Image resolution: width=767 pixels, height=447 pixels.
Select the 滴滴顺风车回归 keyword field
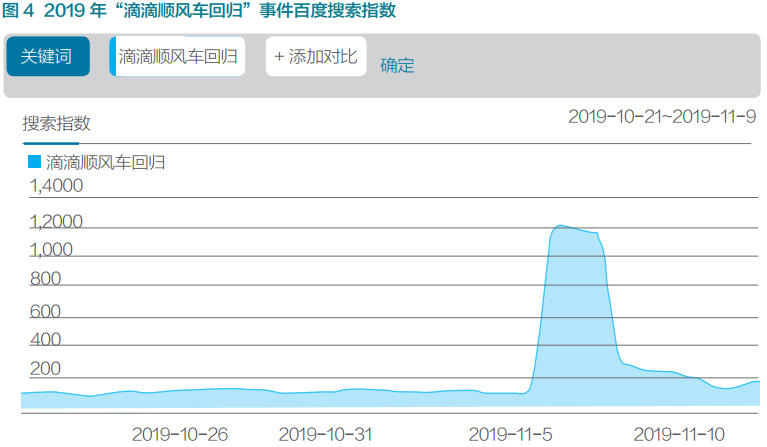coord(177,56)
